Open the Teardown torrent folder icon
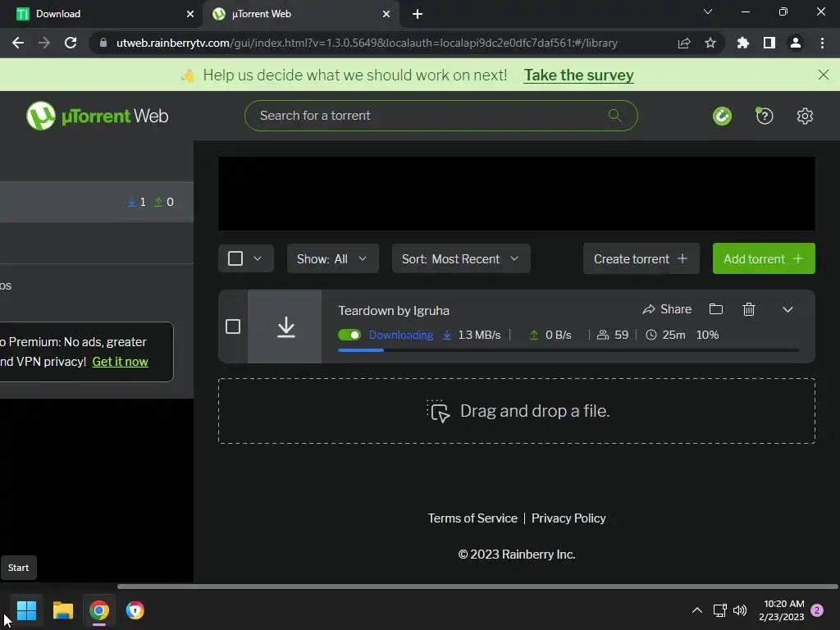The width and height of the screenshot is (840, 630). 715,309
